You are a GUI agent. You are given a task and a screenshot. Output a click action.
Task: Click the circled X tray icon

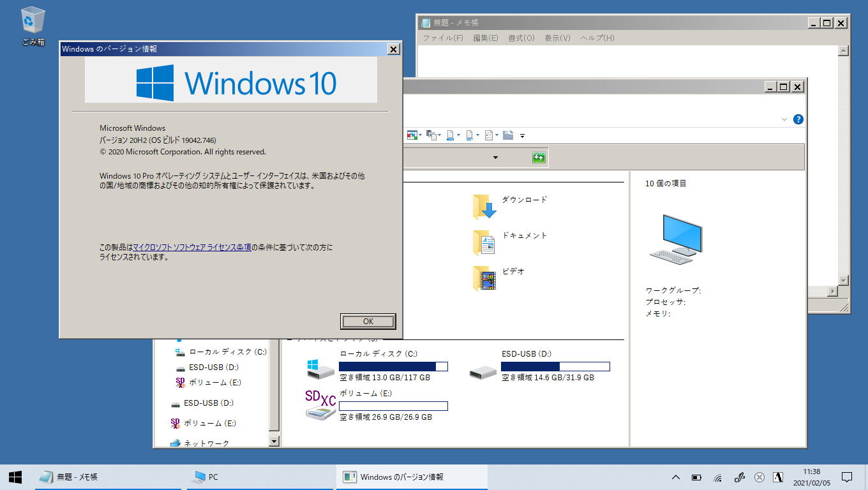759,477
